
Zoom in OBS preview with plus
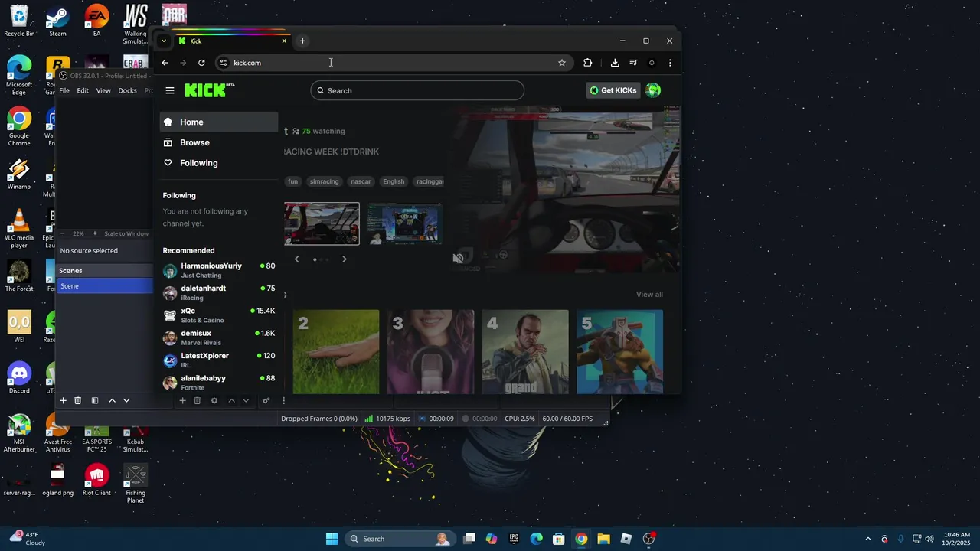[95, 233]
